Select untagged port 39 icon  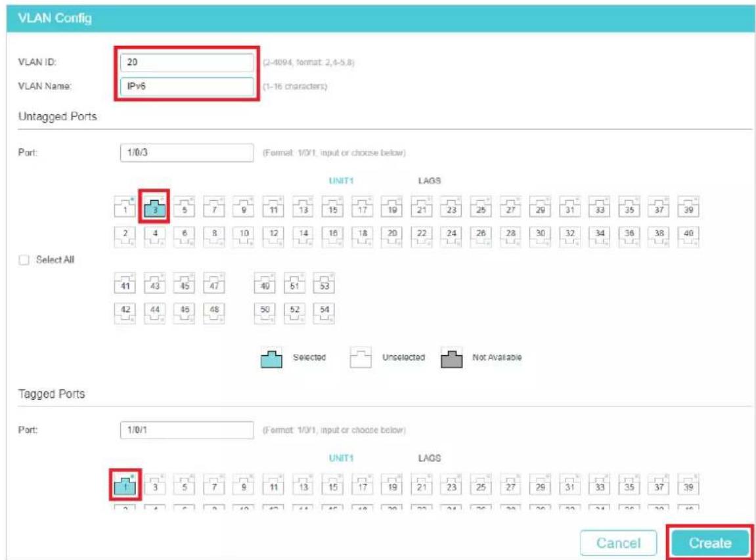point(688,207)
